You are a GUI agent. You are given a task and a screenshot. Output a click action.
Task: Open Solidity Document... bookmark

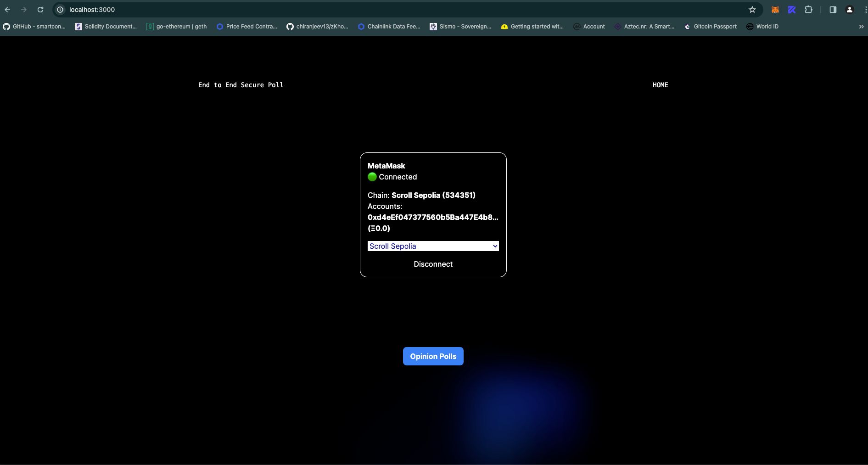coord(106,27)
